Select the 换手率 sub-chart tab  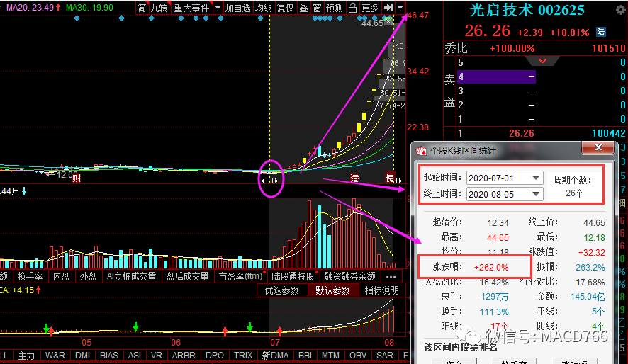coord(30,276)
